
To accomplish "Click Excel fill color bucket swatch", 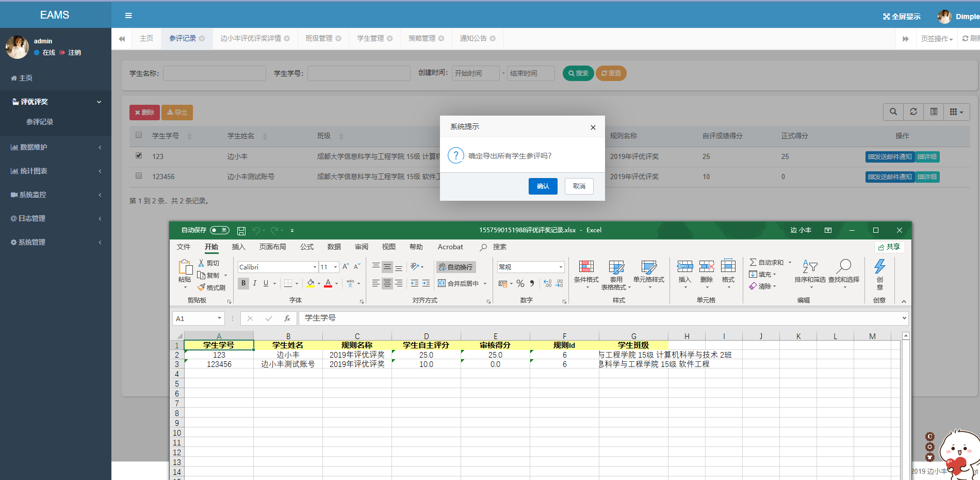I will pyautogui.click(x=311, y=283).
